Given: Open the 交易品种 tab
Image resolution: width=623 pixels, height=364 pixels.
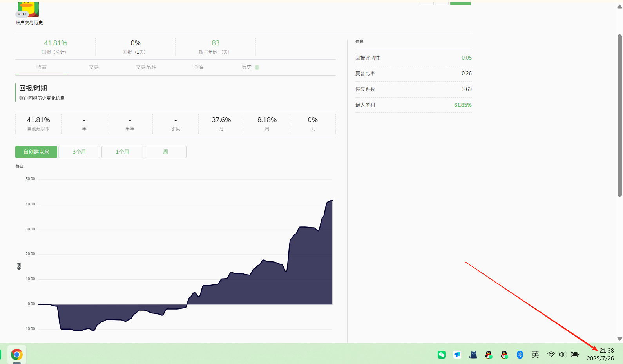Looking at the screenshot, I should tap(146, 67).
